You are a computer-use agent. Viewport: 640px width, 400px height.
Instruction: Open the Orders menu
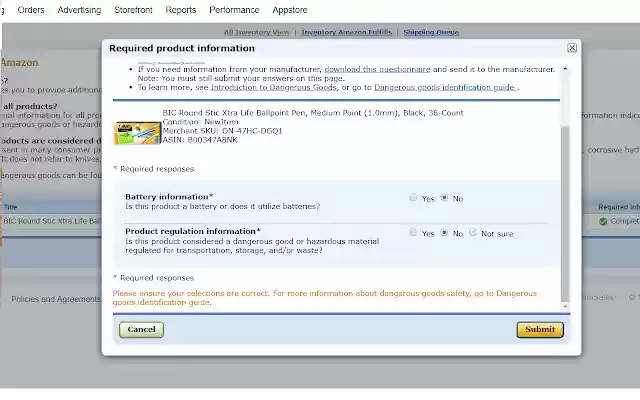coord(31,10)
